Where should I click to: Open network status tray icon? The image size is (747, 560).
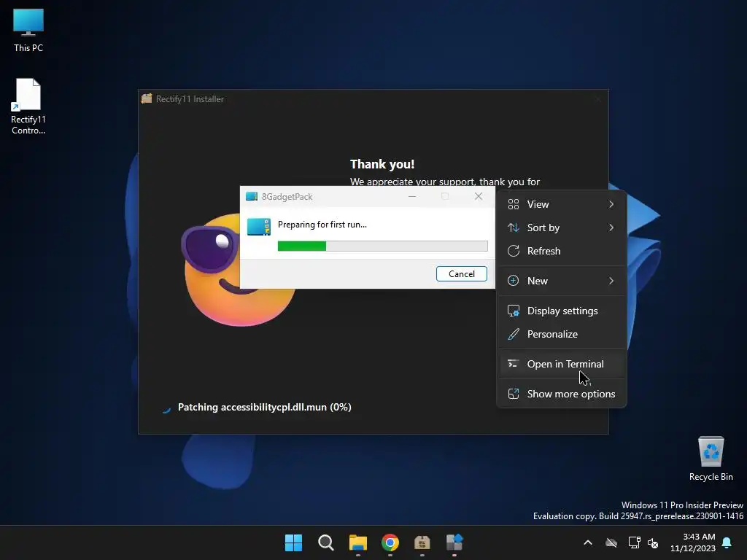(x=634, y=542)
